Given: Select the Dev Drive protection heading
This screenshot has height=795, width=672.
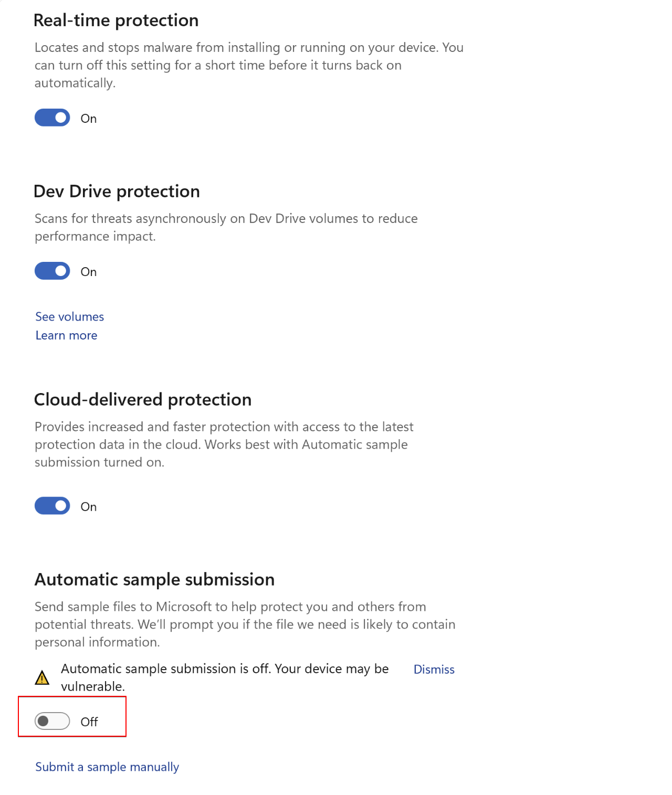Looking at the screenshot, I should point(117,192).
